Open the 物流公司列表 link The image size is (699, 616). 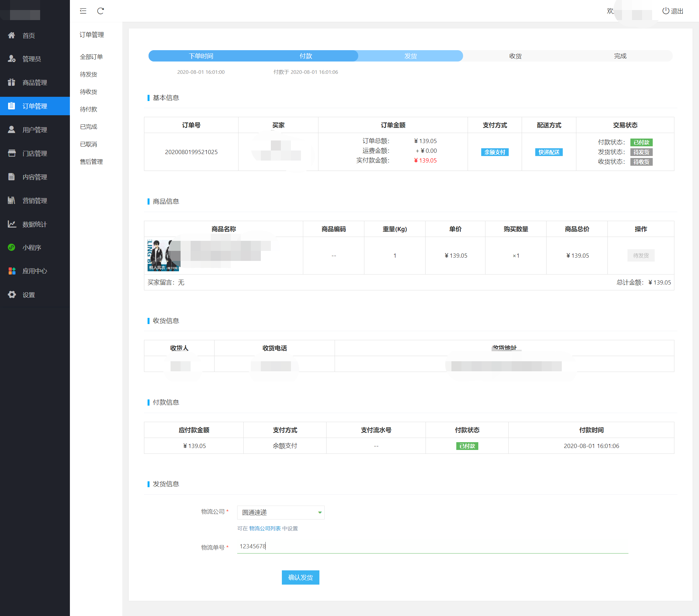pyautogui.click(x=265, y=528)
